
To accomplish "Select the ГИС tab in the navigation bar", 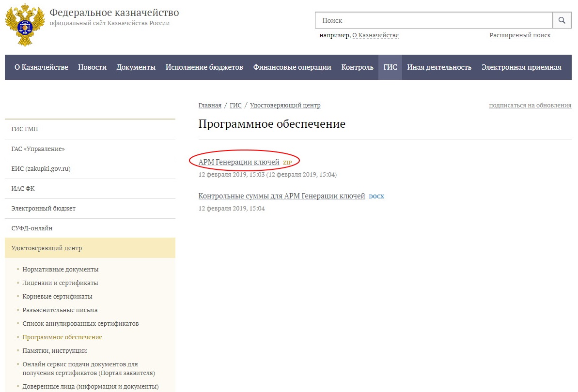I will pos(390,67).
